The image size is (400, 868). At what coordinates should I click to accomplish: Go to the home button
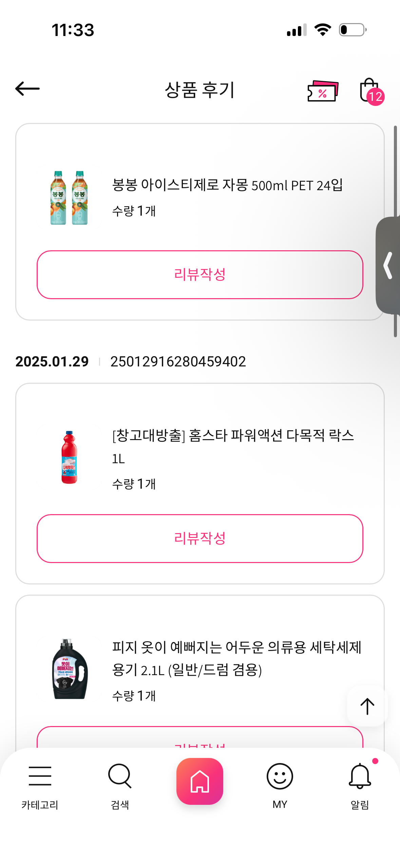200,781
